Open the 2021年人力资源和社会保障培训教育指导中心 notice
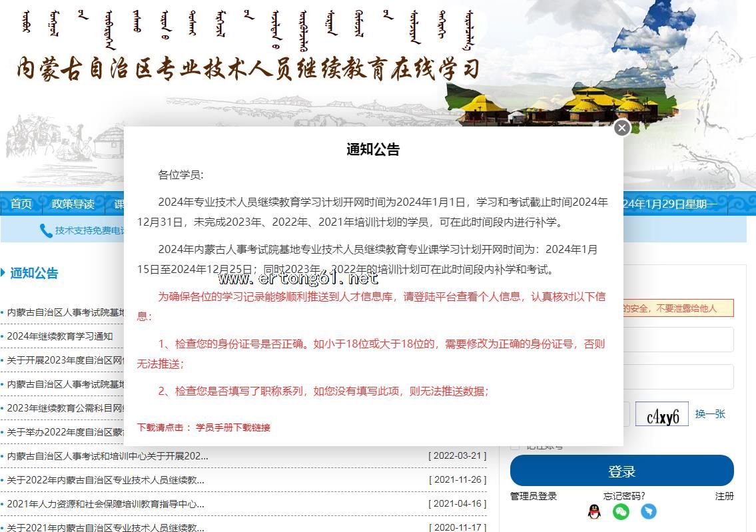This screenshot has width=756, height=532. [x=105, y=504]
